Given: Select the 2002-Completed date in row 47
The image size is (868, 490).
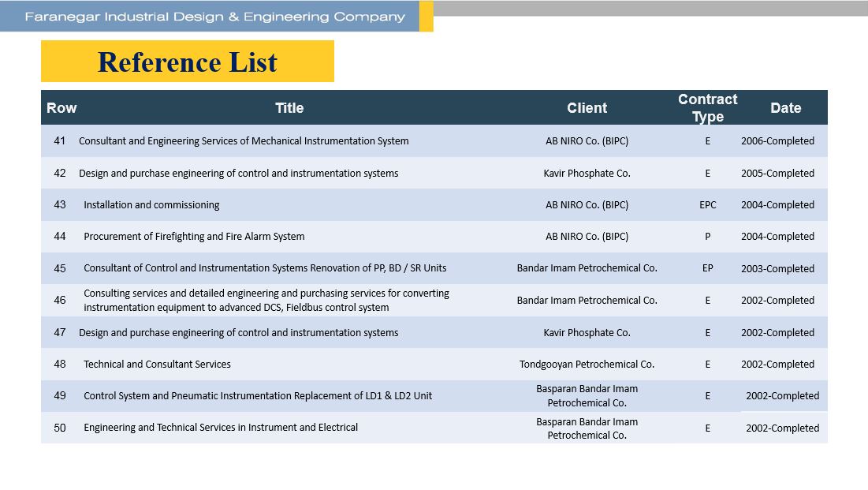Looking at the screenshot, I should [778, 332].
